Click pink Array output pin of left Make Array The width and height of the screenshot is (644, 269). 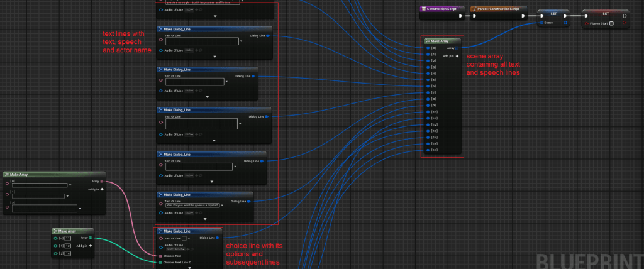coord(102,182)
